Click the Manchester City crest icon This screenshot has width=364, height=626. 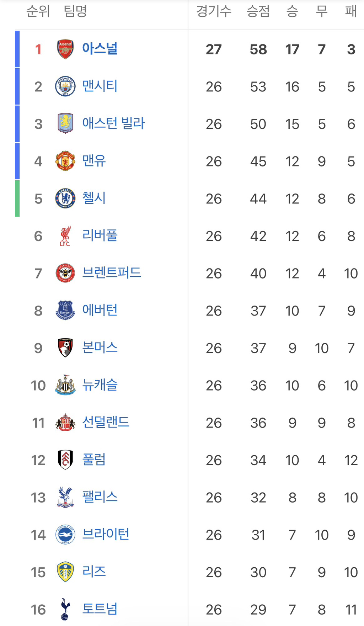[x=65, y=86]
